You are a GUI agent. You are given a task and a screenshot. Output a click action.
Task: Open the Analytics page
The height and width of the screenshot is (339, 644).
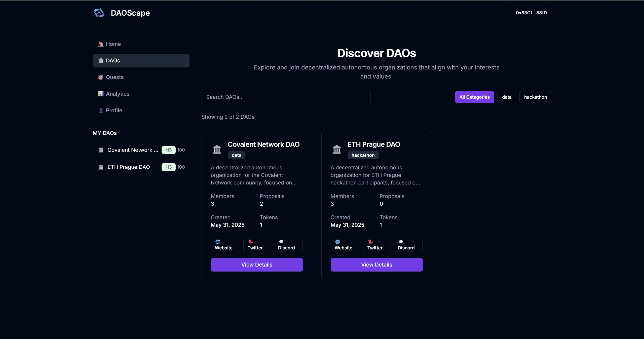pyautogui.click(x=117, y=94)
